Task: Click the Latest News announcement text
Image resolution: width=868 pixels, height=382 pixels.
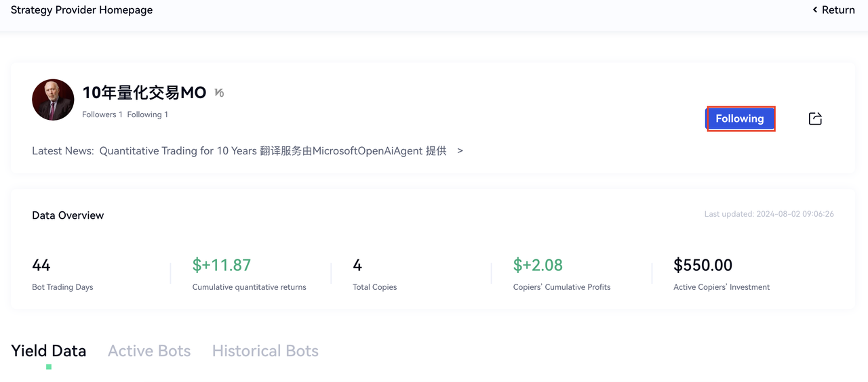Action: (273, 150)
